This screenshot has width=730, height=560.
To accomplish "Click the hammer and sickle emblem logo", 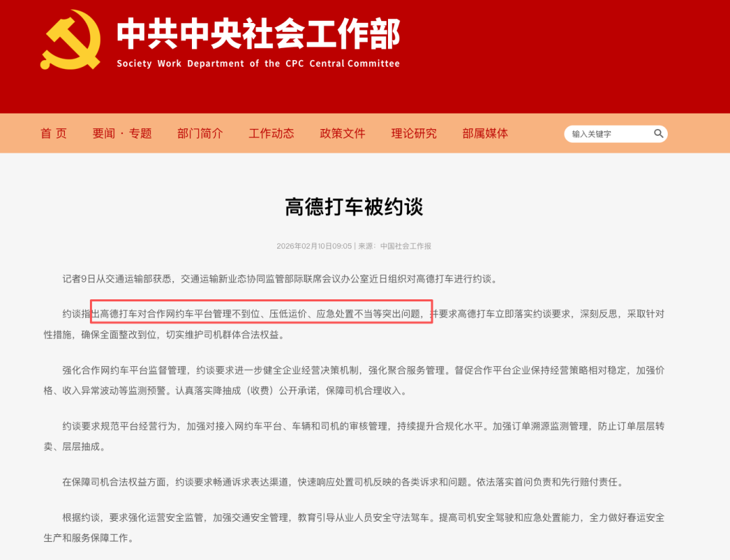I will (71, 40).
